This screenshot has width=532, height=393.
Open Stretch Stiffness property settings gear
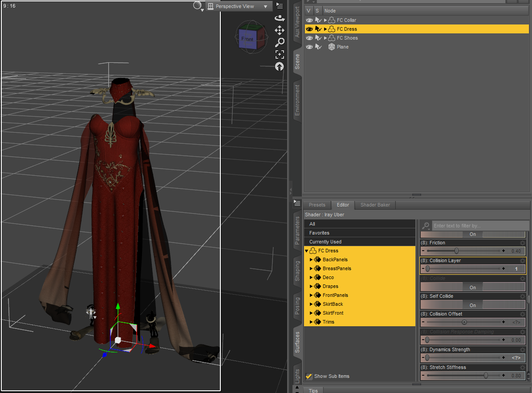[523, 367]
